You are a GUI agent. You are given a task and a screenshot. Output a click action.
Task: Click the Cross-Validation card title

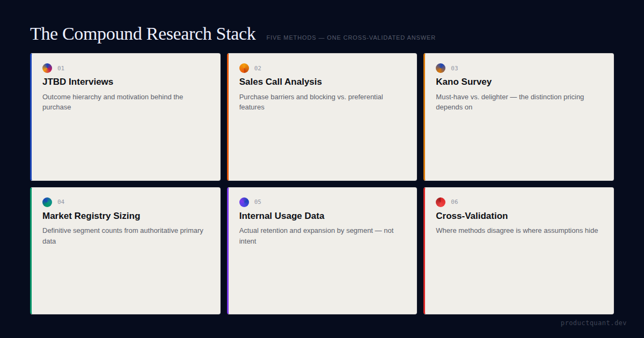472,216
